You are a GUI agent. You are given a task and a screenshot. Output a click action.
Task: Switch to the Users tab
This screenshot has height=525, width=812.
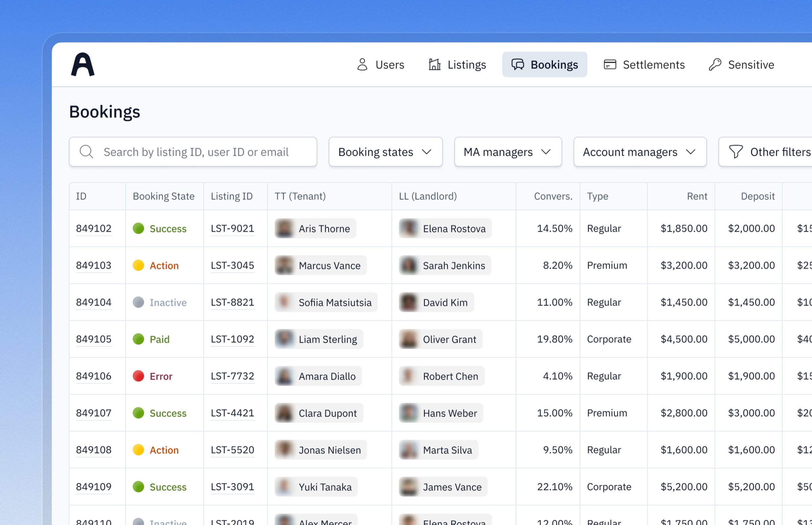click(x=380, y=64)
